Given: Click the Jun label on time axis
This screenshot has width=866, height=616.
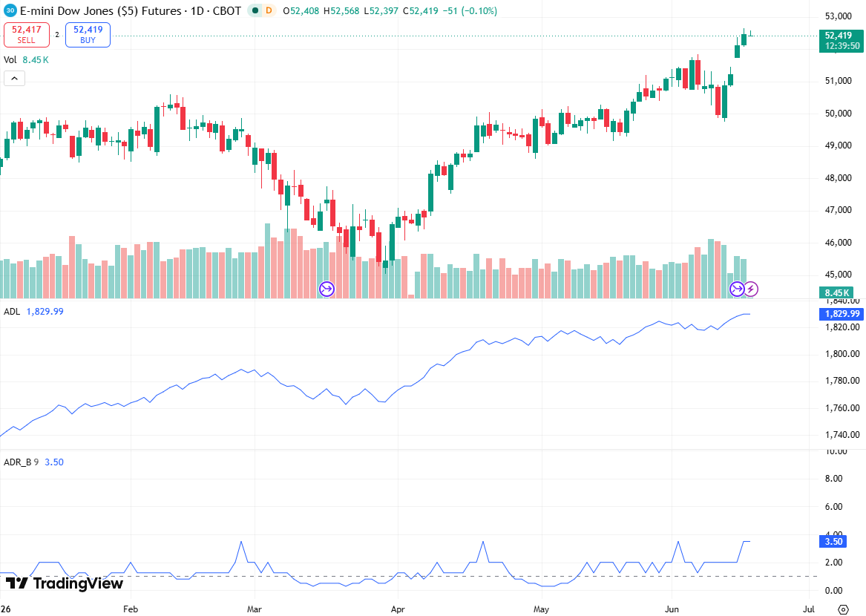Looking at the screenshot, I should [672, 609].
